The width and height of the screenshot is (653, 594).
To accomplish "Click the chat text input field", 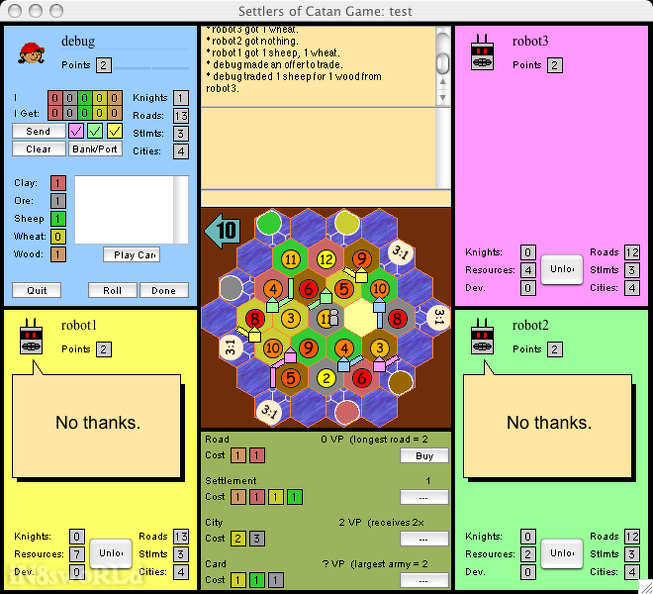I will point(326,198).
